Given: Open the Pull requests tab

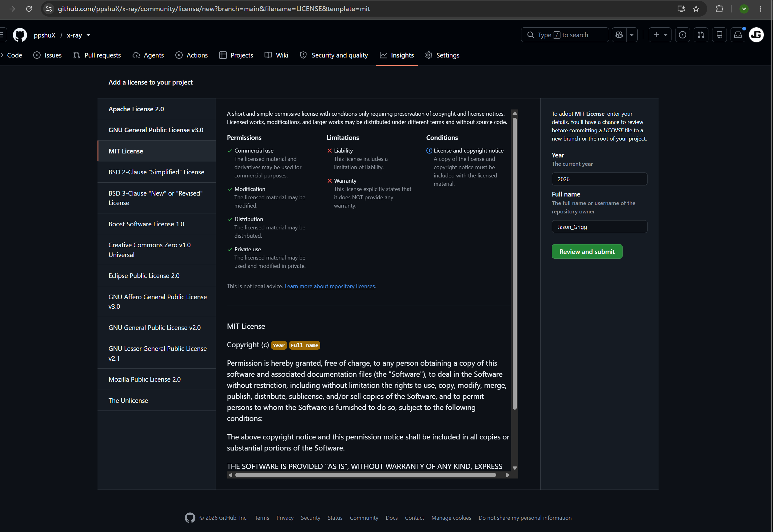Looking at the screenshot, I should coord(97,55).
